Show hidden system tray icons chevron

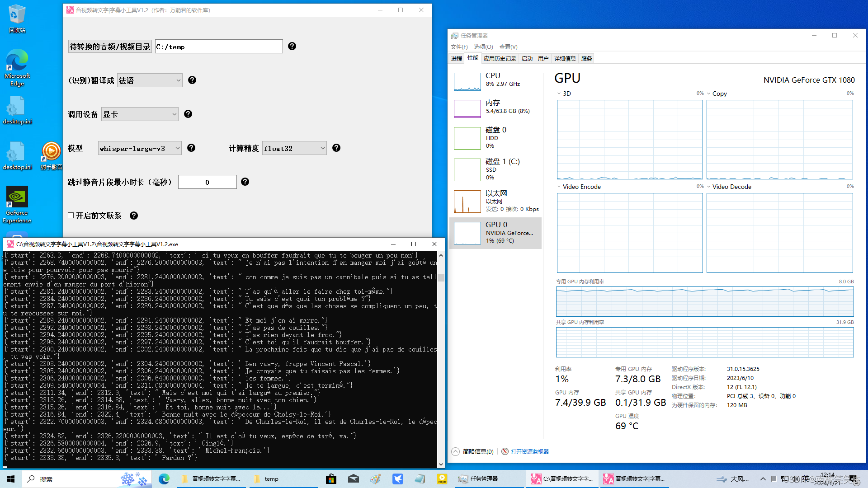coord(763,479)
